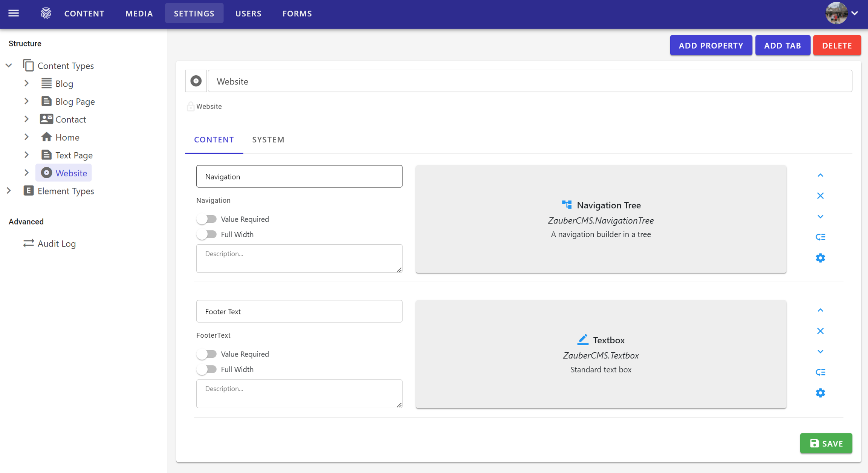Viewport: 868px width, 473px height.
Task: Click the Add Tab button
Action: (782, 45)
